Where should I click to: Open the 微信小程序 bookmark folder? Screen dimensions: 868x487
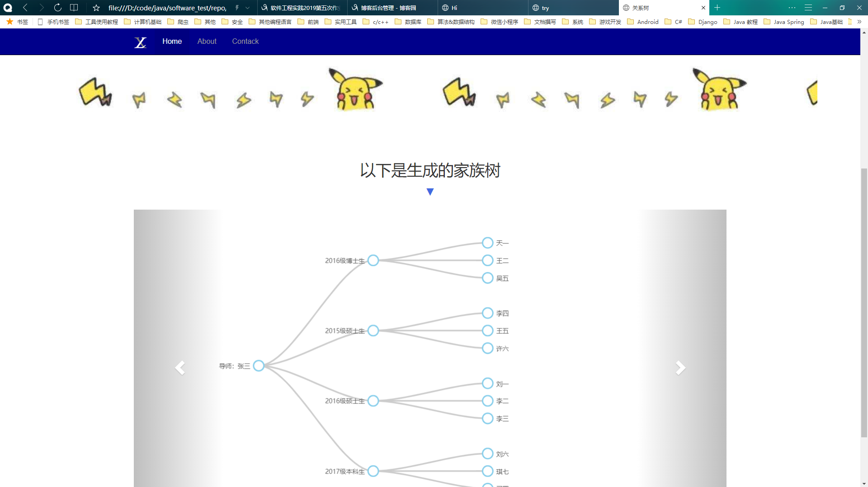point(499,22)
